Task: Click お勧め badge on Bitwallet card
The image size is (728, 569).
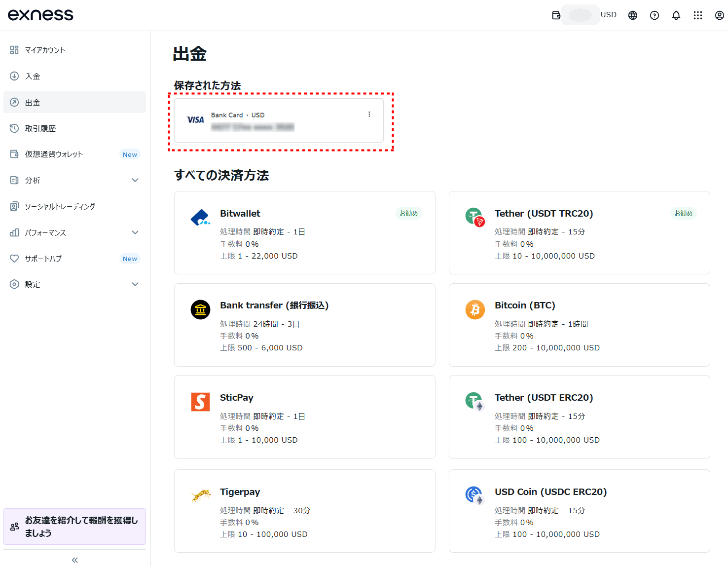Action: pyautogui.click(x=408, y=213)
